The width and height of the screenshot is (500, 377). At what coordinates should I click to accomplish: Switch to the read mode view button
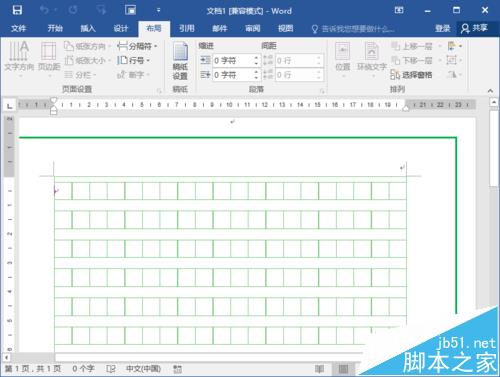[319, 368]
